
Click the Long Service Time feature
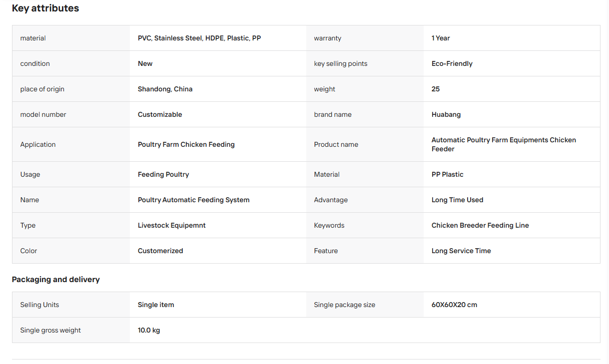click(461, 251)
